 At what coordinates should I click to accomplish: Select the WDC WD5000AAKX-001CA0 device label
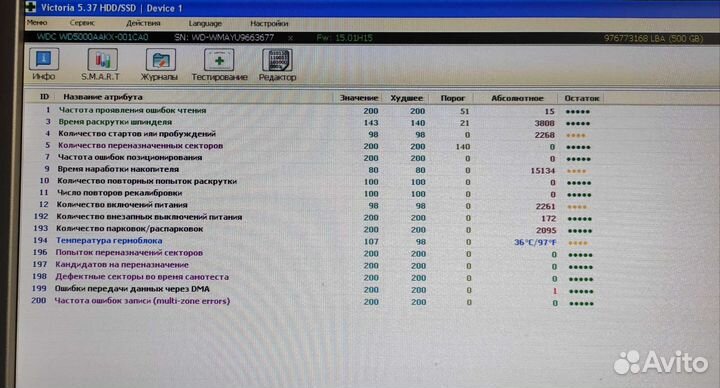point(92,37)
